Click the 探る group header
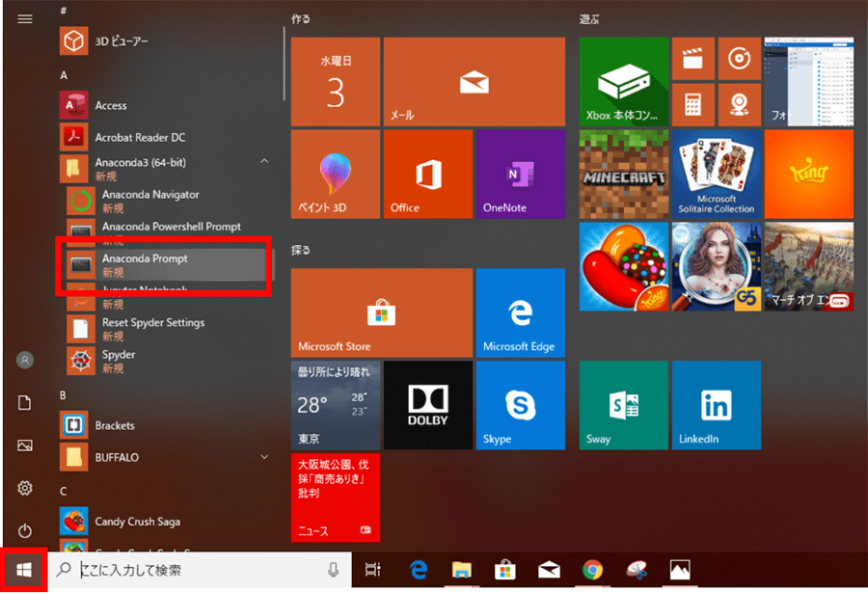868x594 pixels. [x=301, y=250]
